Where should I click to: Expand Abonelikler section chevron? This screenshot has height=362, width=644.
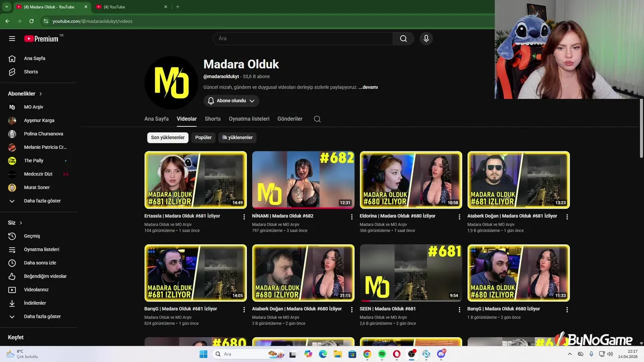(x=41, y=94)
